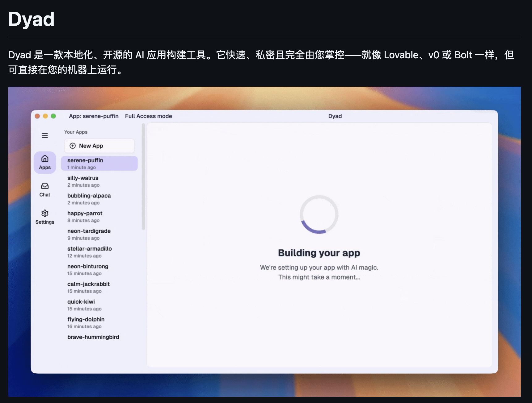Screen dimensions: 532x403
Task: Toggle the hamburger sidebar menu icon
Action: point(45,135)
